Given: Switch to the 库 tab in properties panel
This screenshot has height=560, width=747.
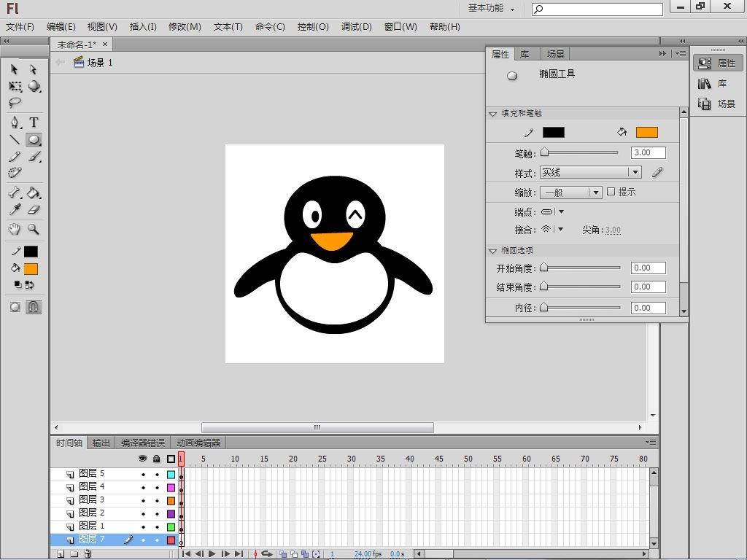Looking at the screenshot, I should click(x=525, y=54).
